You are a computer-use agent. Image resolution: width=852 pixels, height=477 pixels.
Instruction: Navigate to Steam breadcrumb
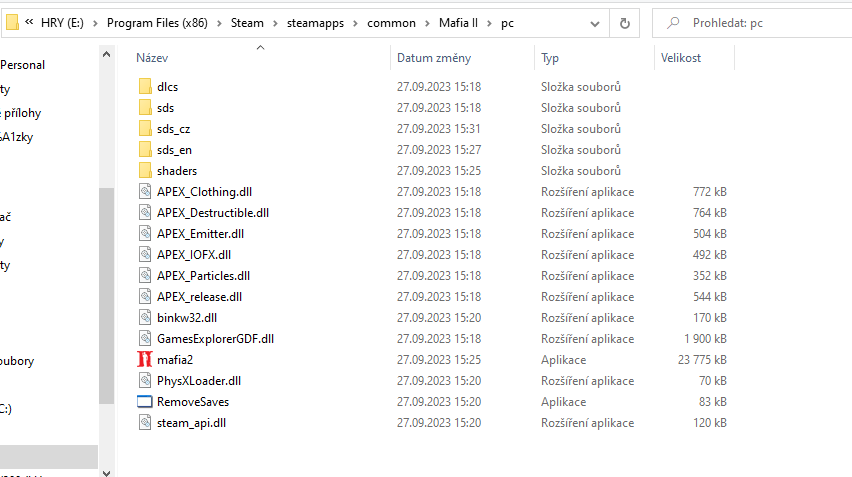pyautogui.click(x=247, y=23)
